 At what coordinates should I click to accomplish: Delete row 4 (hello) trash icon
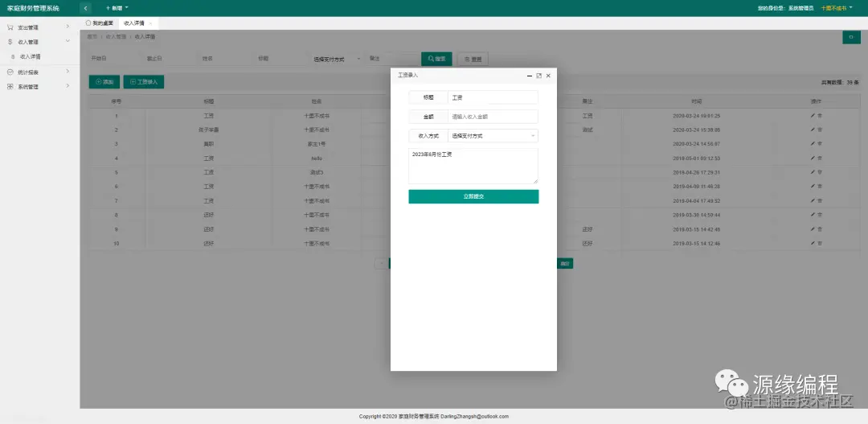tap(820, 158)
